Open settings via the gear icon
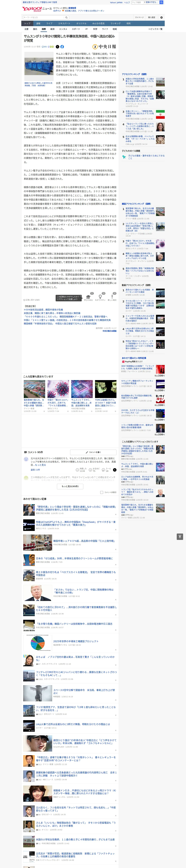This screenshot has height=868, width=186. [x=161, y=17]
